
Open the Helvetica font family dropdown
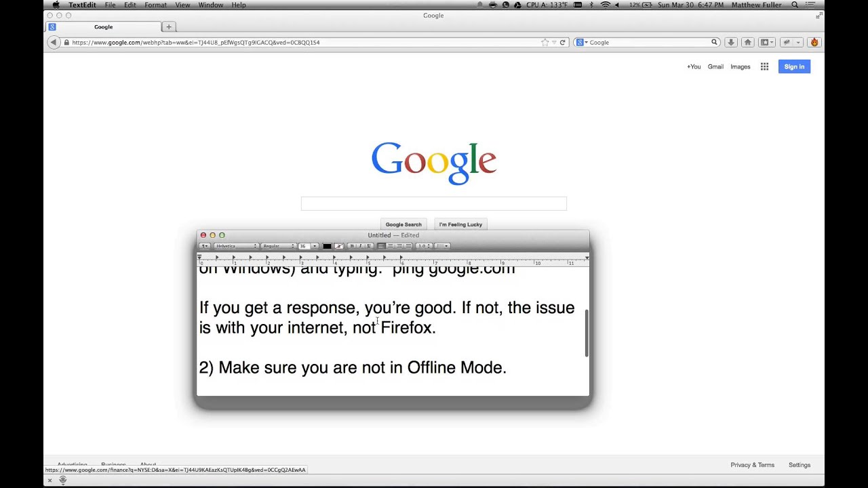click(236, 246)
